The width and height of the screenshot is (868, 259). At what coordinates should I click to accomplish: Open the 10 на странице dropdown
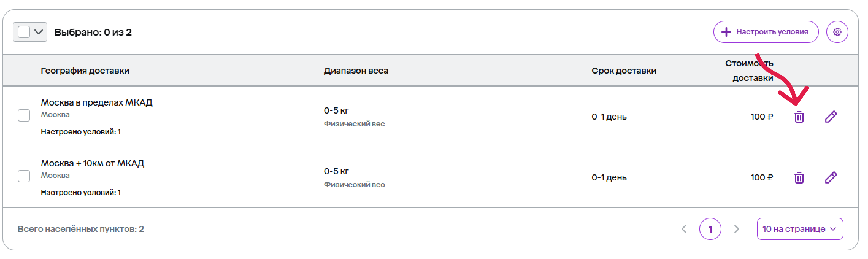[x=800, y=229]
